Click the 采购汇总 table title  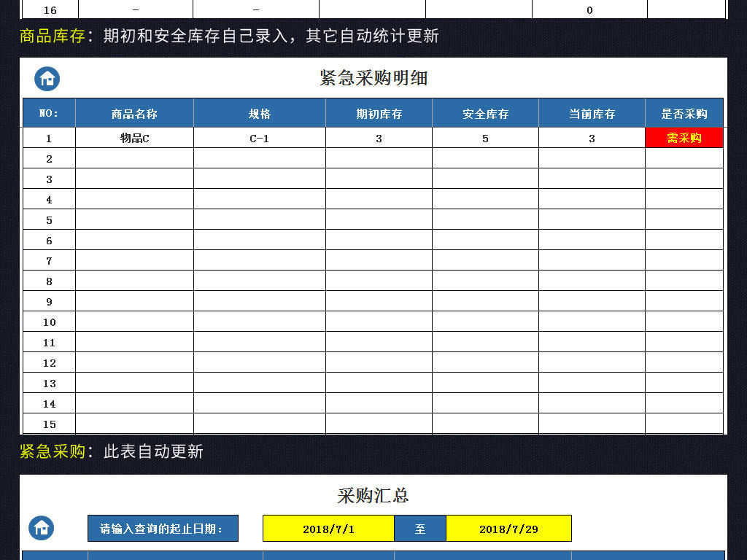(x=373, y=495)
